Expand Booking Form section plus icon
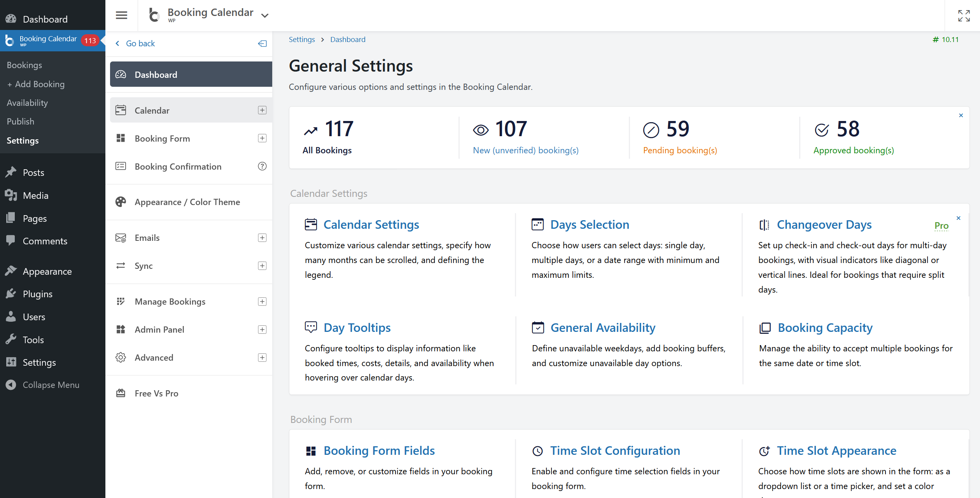This screenshot has height=498, width=980. pos(262,138)
